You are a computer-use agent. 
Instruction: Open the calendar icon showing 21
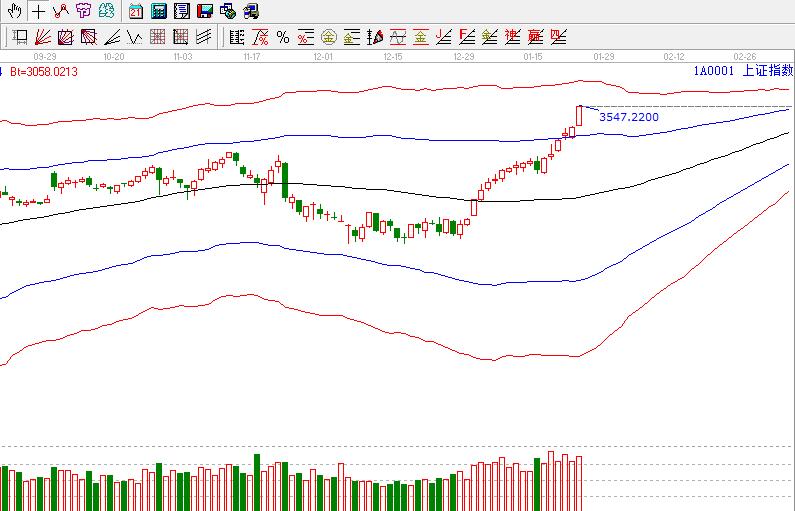pyautogui.click(x=136, y=12)
